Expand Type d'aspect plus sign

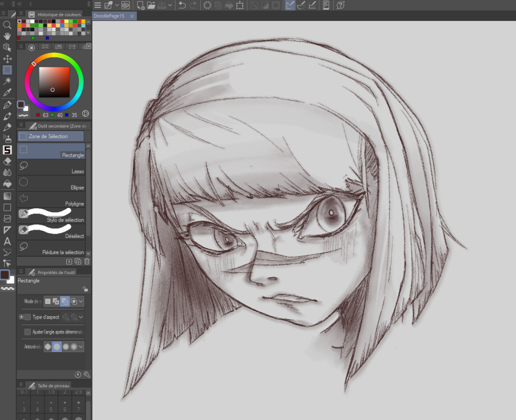pos(21,317)
